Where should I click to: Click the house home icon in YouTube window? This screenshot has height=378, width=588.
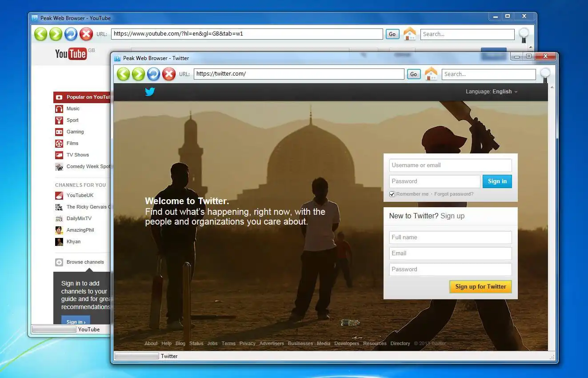(x=410, y=34)
